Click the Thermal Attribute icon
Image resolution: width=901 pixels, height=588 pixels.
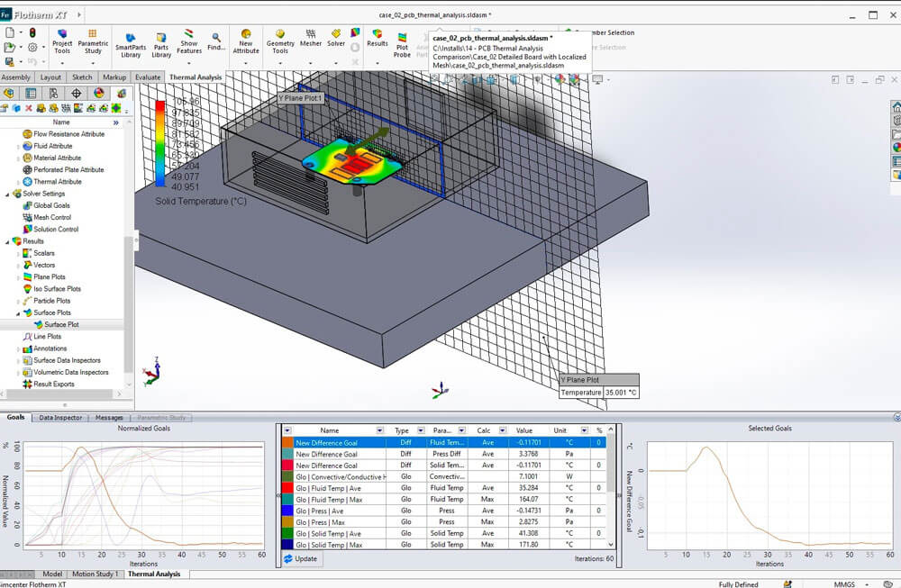(x=27, y=182)
